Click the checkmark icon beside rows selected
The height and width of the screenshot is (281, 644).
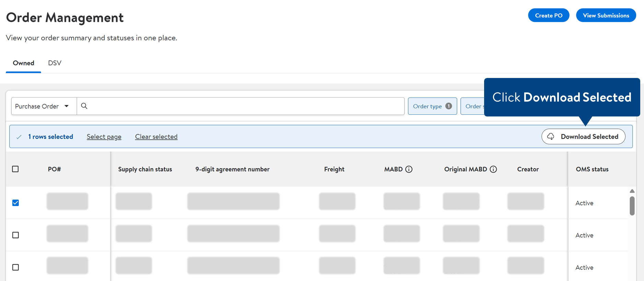coord(19,137)
